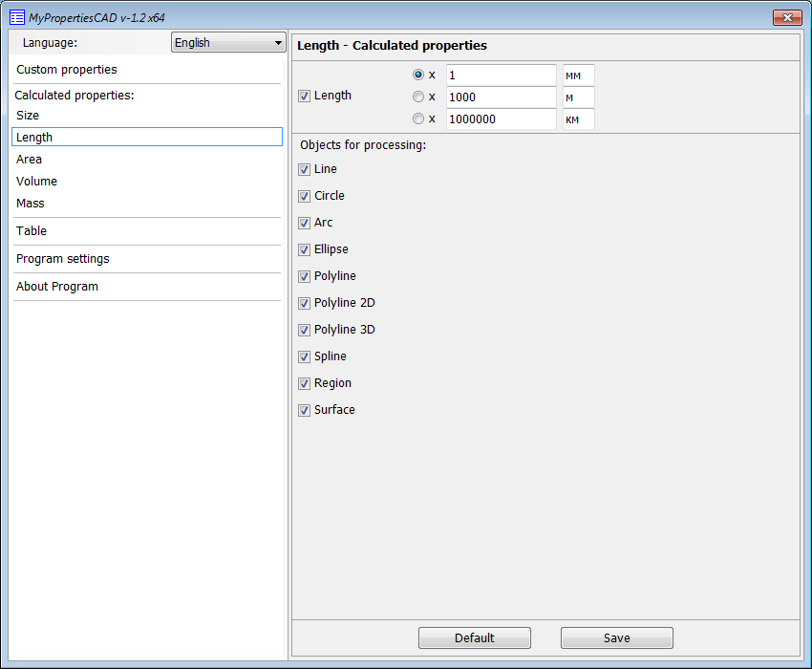The width and height of the screenshot is (812, 669).
Task: Open the Language dropdown set to English
Action: (228, 42)
